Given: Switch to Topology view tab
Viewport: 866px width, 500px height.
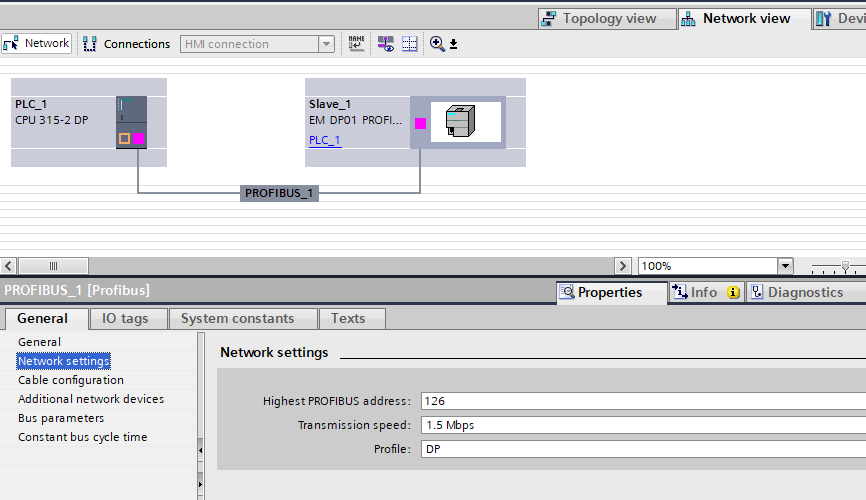Looking at the screenshot, I should click(607, 19).
